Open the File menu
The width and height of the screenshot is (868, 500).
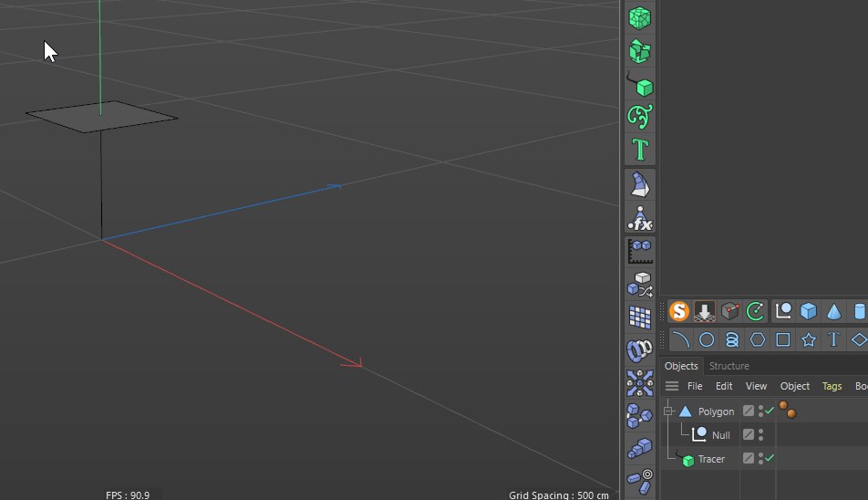click(695, 386)
